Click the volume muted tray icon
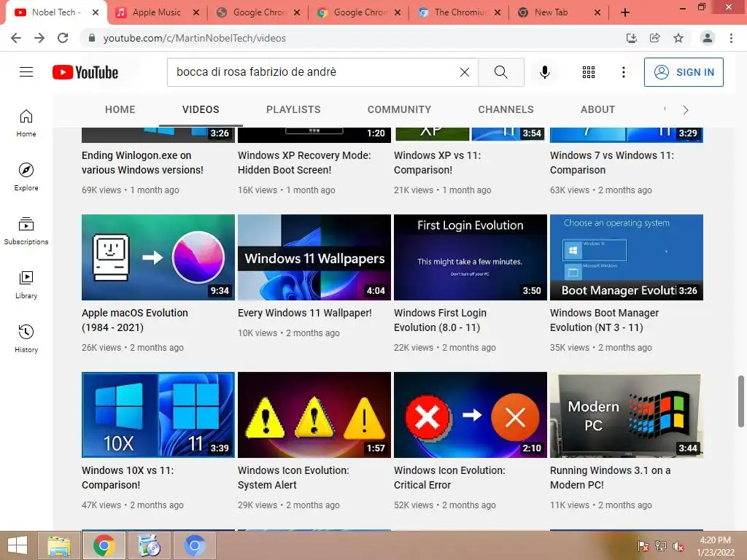The image size is (747, 560). [x=678, y=546]
